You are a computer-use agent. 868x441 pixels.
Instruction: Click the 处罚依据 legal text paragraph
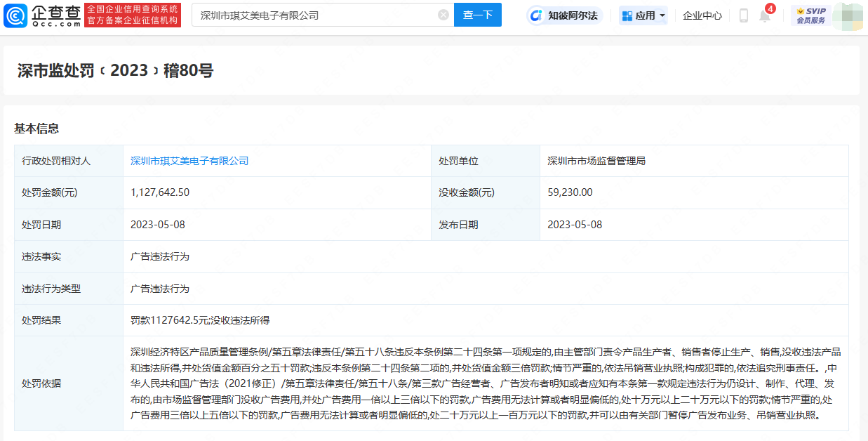pyautogui.click(x=484, y=383)
